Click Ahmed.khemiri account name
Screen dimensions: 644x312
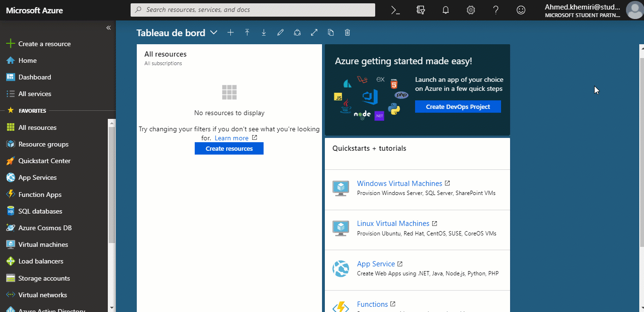tap(582, 7)
